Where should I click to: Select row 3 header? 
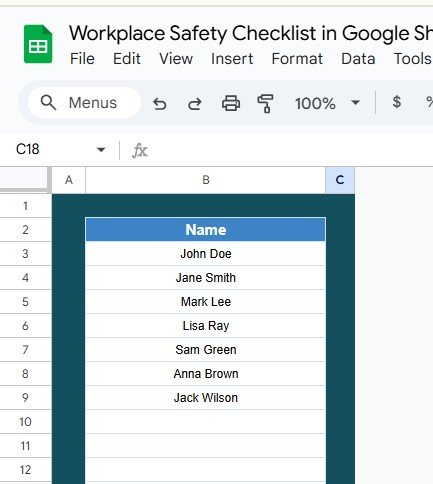pos(25,254)
